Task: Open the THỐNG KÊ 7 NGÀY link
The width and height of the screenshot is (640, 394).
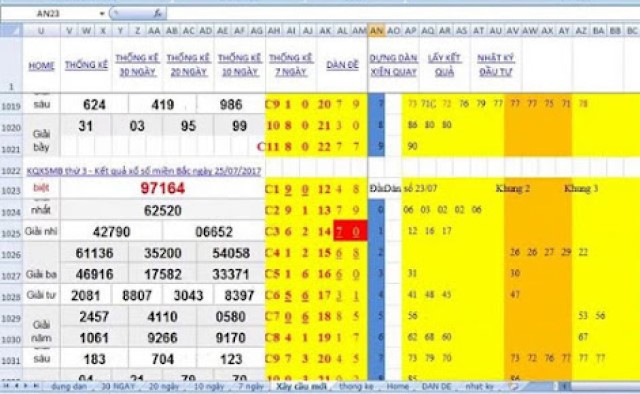Action: pyautogui.click(x=291, y=65)
